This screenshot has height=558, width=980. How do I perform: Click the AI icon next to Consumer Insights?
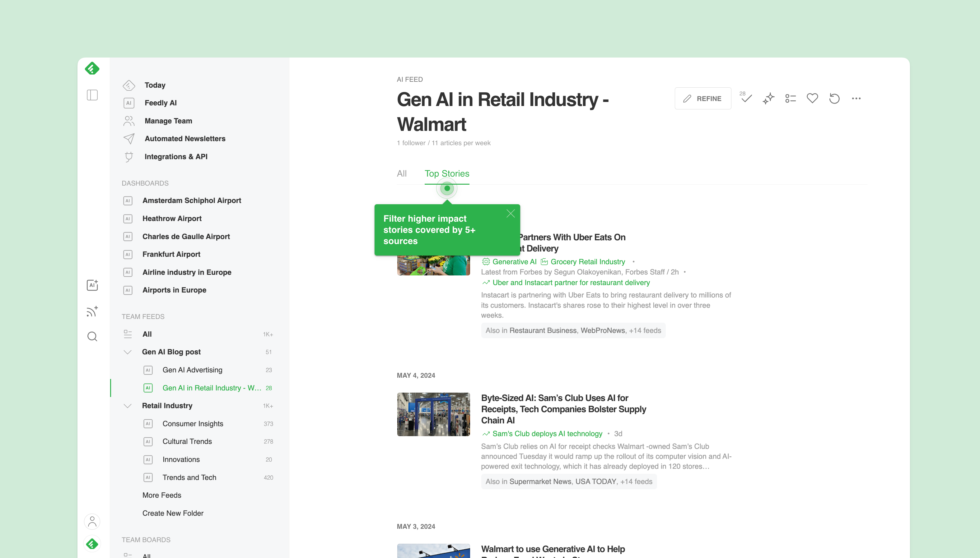tap(148, 424)
